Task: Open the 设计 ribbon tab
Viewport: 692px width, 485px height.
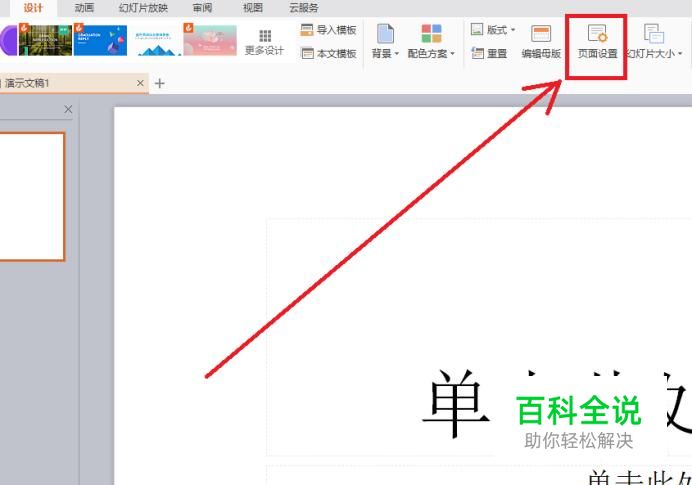Action: (x=33, y=8)
